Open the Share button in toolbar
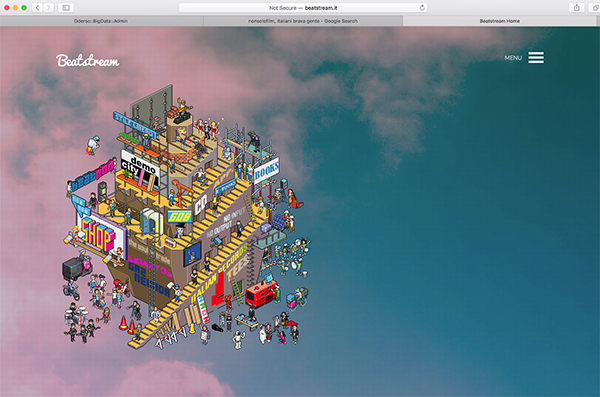Viewport: 600px width, 397px height. click(577, 8)
